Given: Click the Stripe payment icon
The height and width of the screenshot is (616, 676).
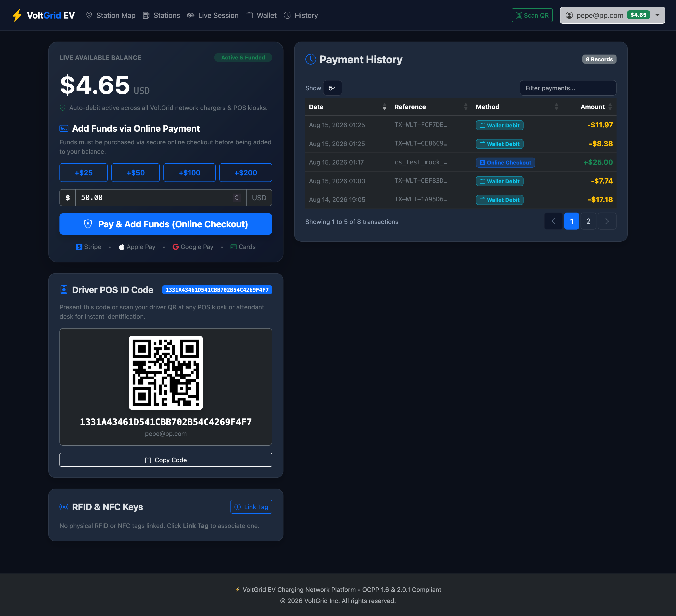Looking at the screenshot, I should pyautogui.click(x=79, y=247).
